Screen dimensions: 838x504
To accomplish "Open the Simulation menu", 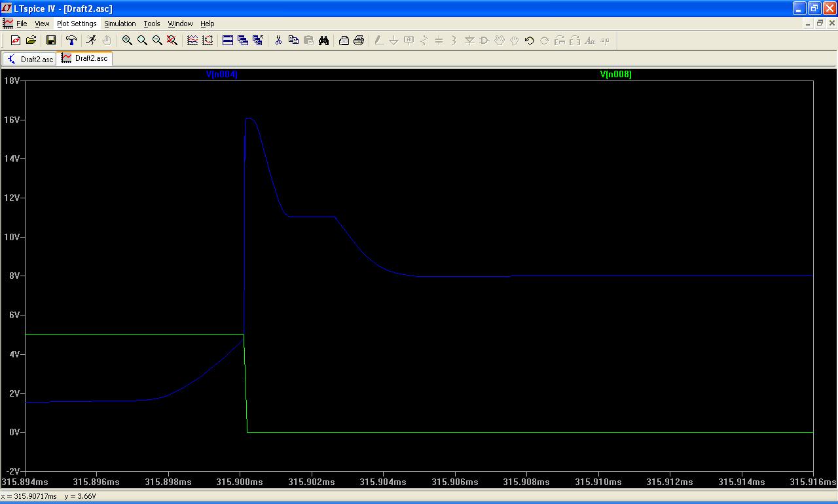I will 120,24.
